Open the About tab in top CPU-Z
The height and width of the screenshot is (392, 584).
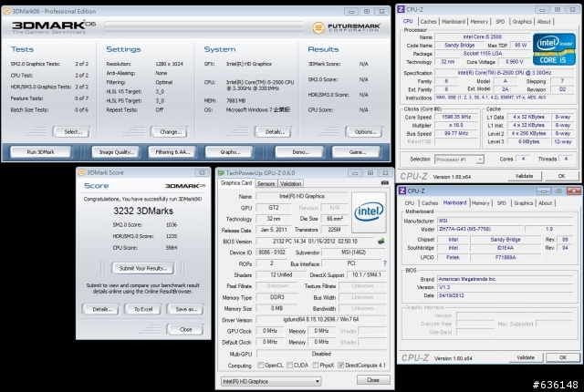[544, 22]
